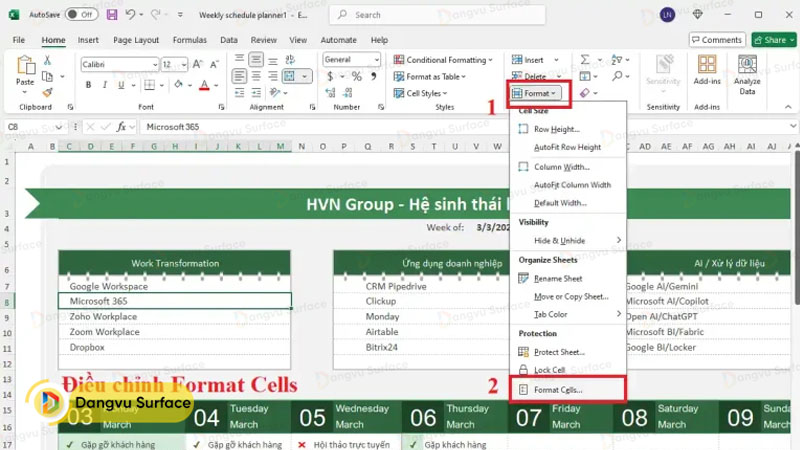Click the AutoSum sigma icon
The height and width of the screenshot is (450, 800).
[585, 60]
